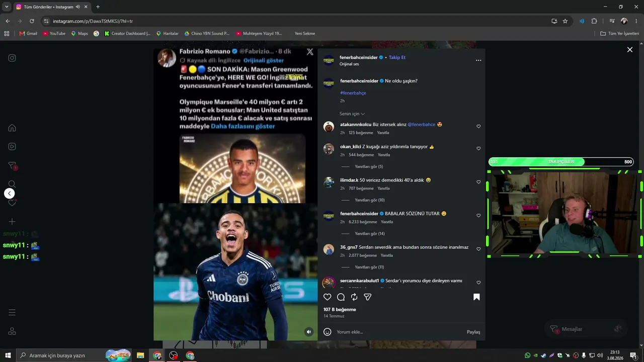View the '107 B beğenme' likes list
The width and height of the screenshot is (644, 362).
tap(340, 310)
